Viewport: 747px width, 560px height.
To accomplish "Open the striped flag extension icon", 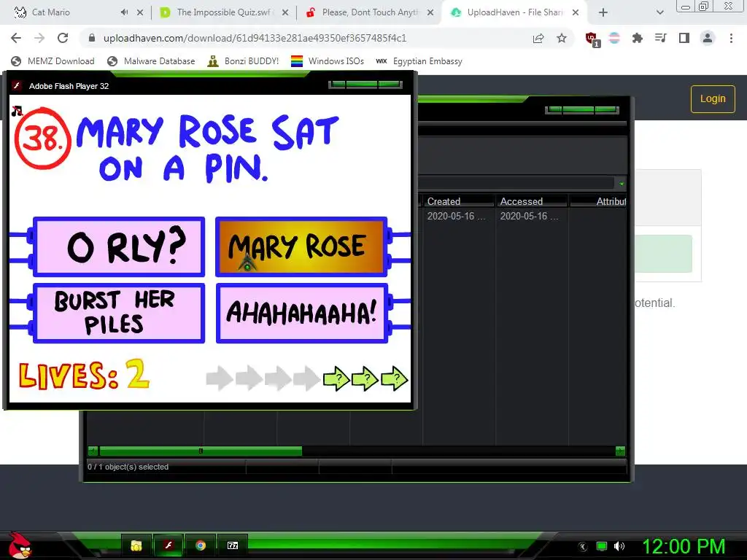I will [614, 38].
